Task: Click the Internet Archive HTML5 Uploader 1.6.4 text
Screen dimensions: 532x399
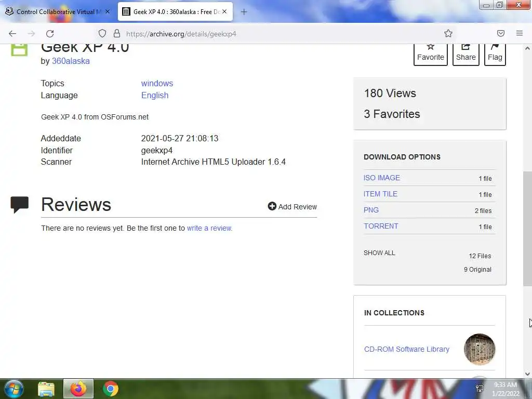Action: click(x=214, y=162)
